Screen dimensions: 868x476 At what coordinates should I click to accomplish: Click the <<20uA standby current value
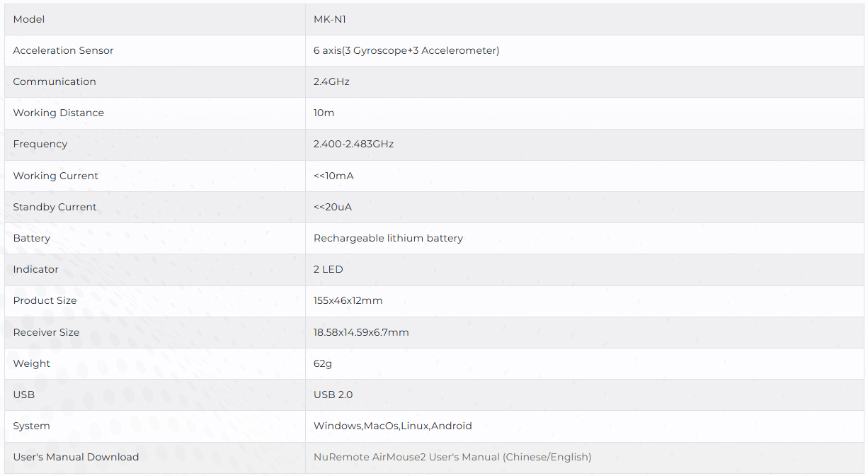coord(333,207)
